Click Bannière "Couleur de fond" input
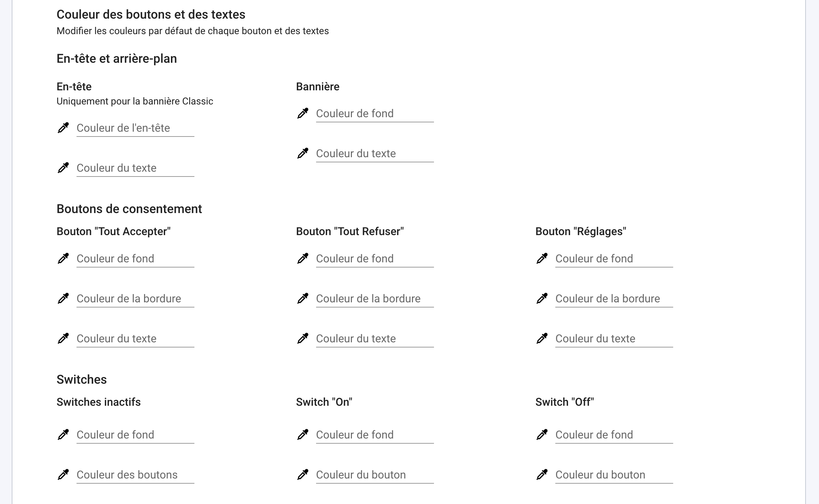Image resolution: width=819 pixels, height=504 pixels. [375, 114]
